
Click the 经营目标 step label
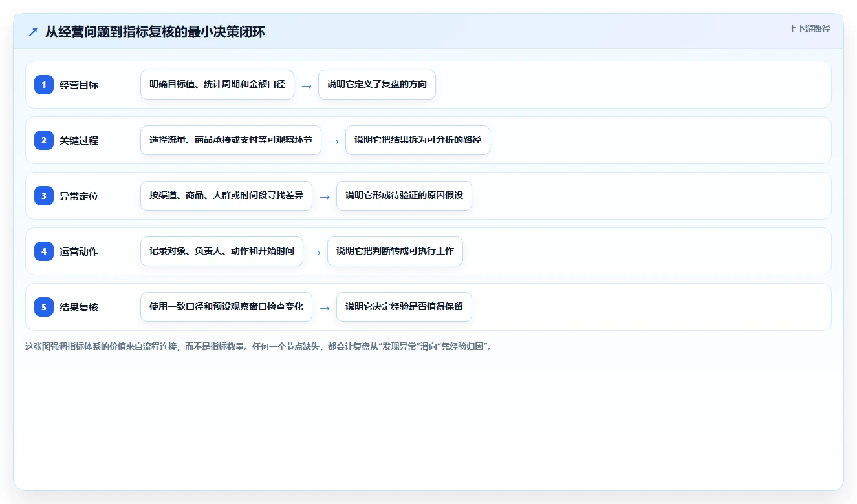(79, 85)
